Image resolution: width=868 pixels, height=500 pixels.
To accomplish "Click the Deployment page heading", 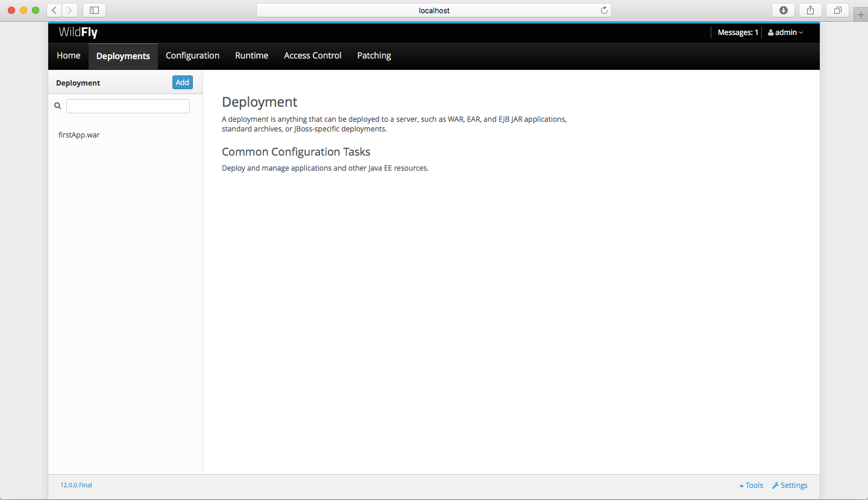I will [260, 102].
